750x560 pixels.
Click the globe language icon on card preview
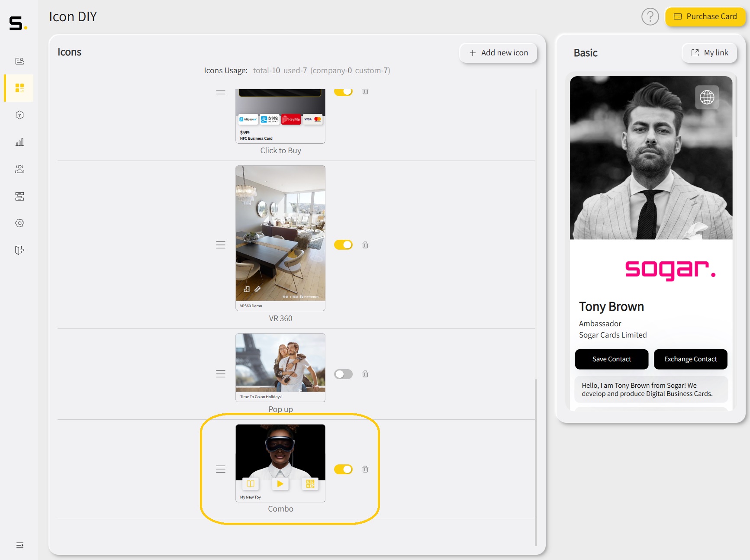(707, 97)
